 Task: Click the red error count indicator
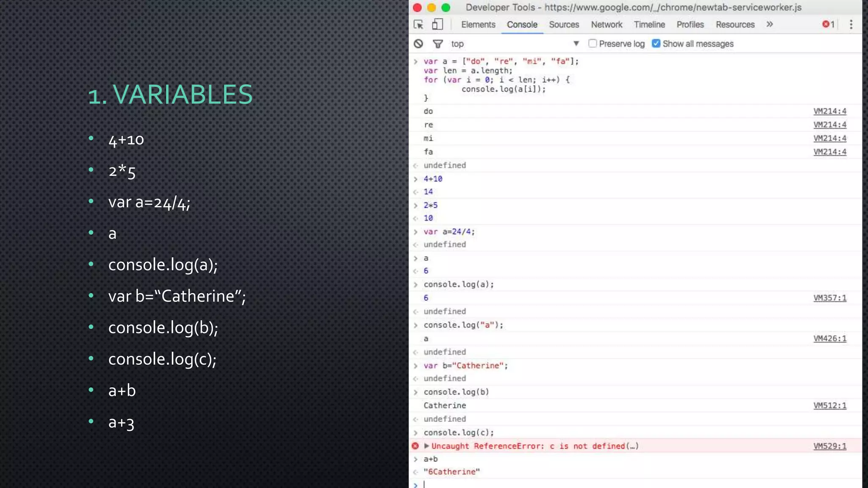pos(829,25)
